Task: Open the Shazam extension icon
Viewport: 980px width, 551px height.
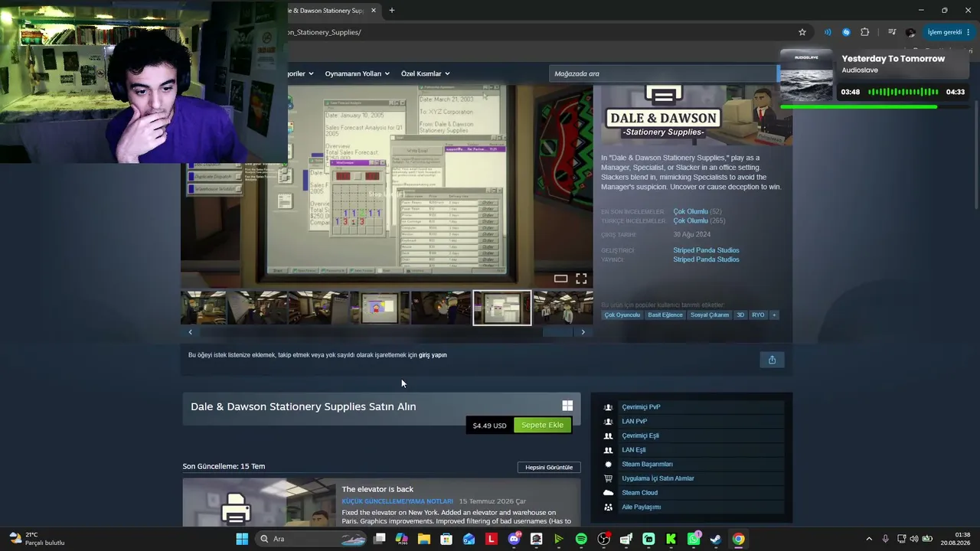Action: (x=846, y=32)
